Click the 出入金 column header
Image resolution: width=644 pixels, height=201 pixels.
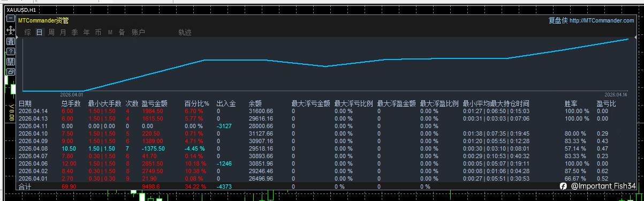coord(226,103)
